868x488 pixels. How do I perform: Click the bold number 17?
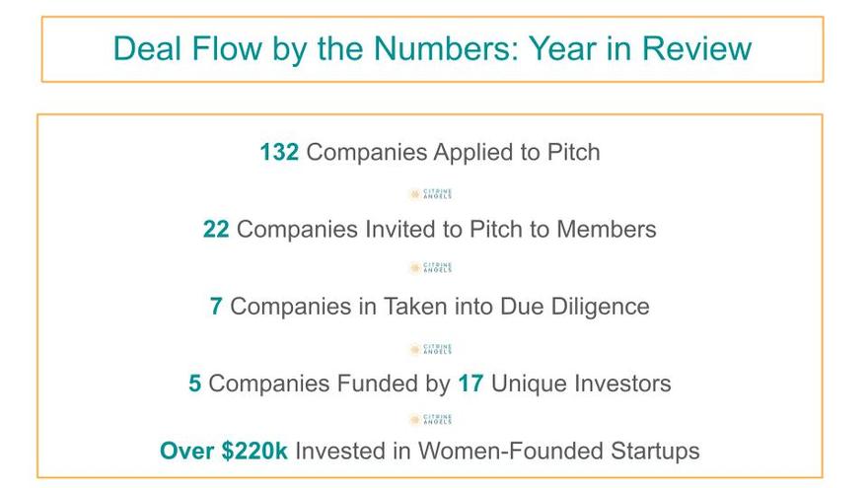(x=470, y=383)
